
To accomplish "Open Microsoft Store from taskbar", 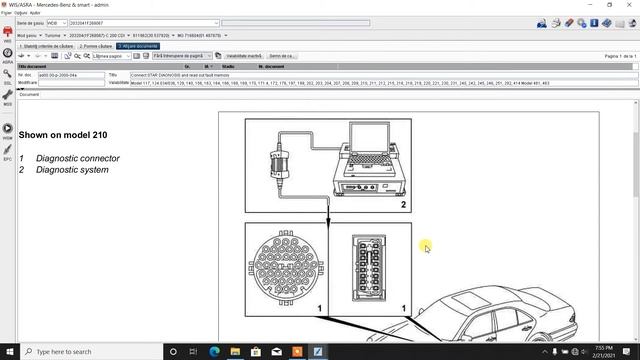I will pos(256,351).
